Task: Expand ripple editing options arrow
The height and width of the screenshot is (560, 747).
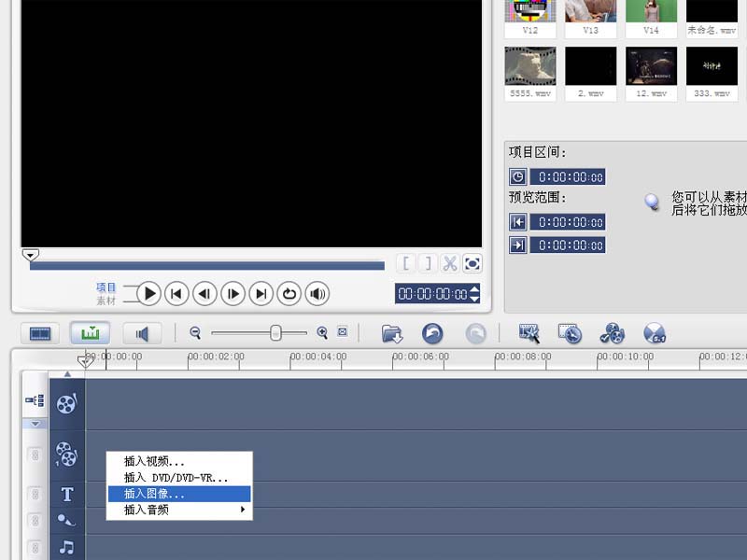Action: pos(35,424)
